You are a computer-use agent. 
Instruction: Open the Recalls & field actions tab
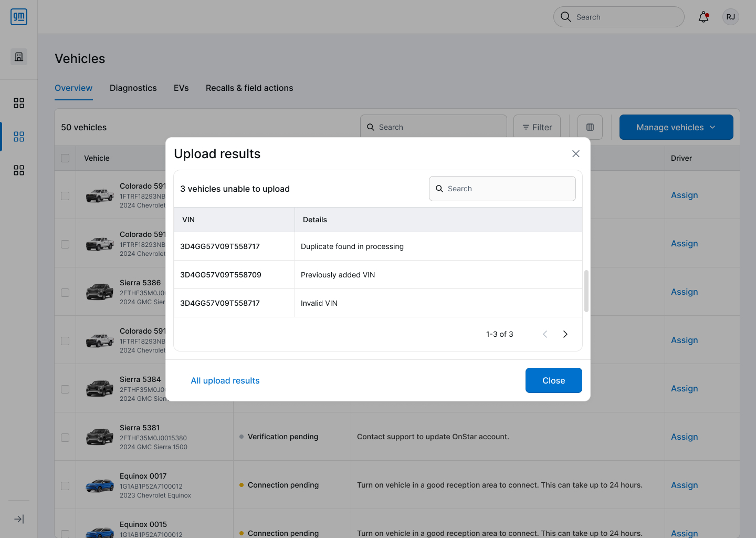coord(249,88)
